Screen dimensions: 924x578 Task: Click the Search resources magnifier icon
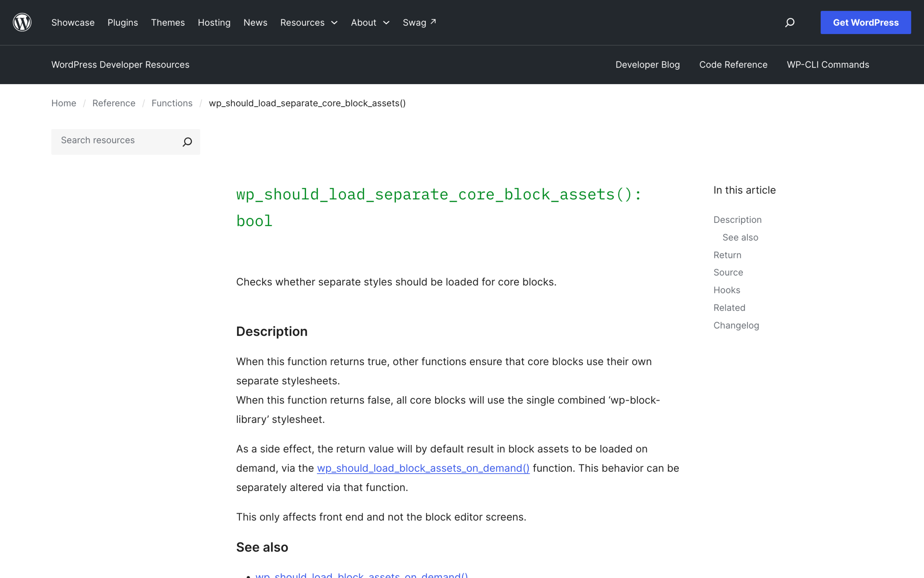[x=187, y=142]
